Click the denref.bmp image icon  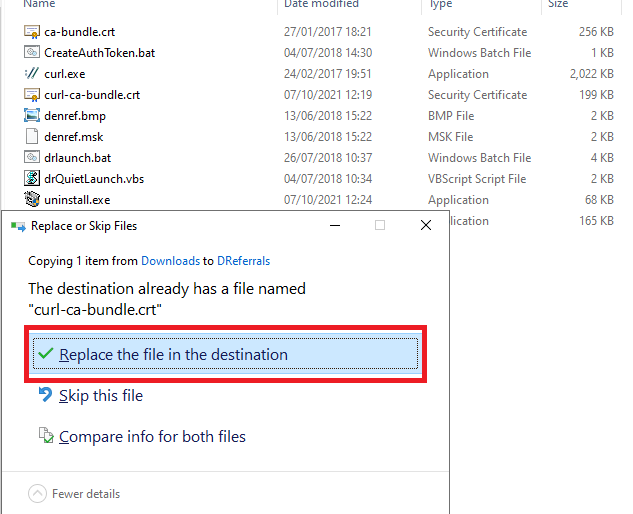32,116
